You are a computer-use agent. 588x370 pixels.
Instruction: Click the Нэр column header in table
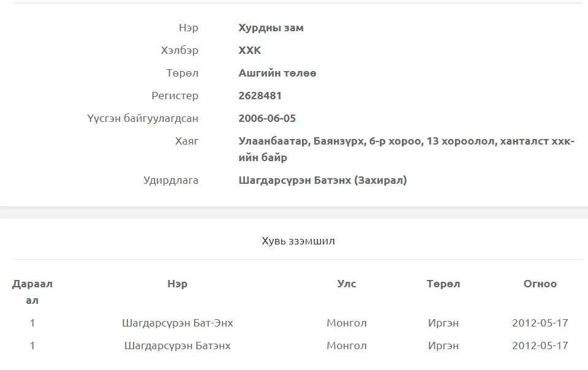177,284
